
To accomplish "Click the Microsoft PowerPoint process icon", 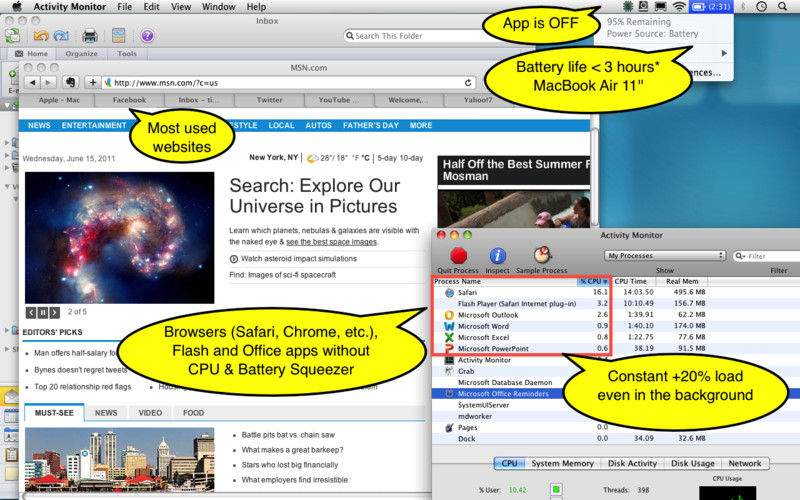I will 449,348.
